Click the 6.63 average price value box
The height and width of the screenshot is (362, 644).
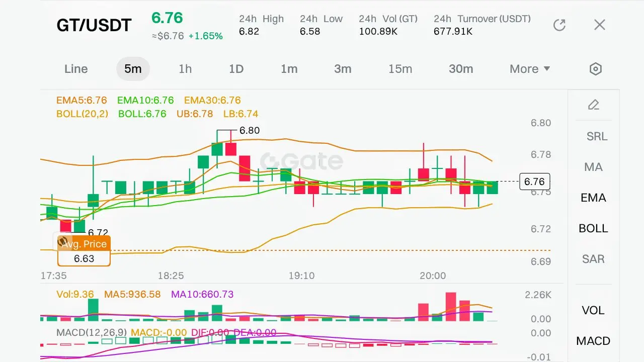point(84,258)
